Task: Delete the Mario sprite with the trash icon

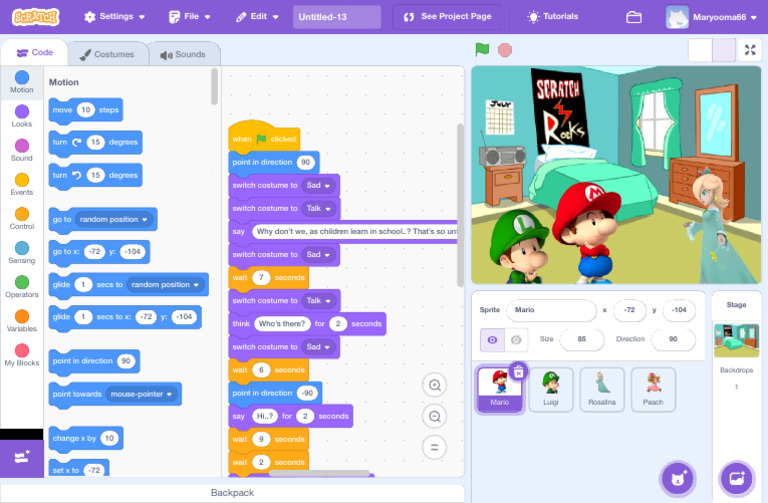Action: pos(518,372)
